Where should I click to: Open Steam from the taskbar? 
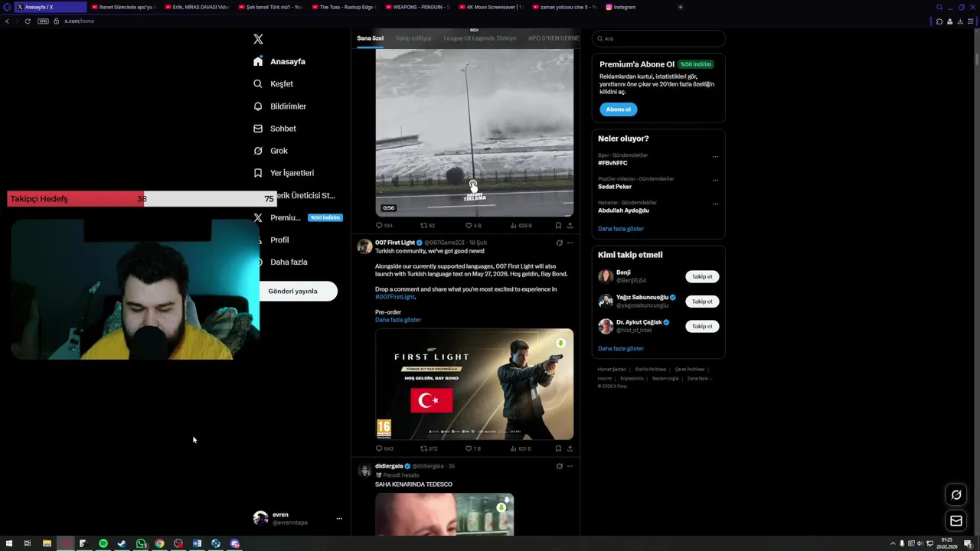click(x=122, y=543)
